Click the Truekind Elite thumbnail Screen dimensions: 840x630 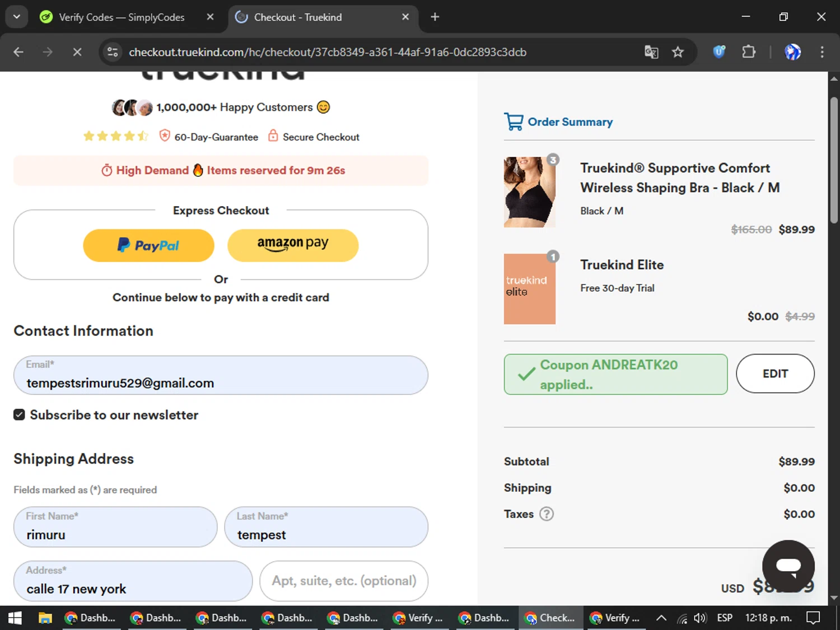[x=530, y=289]
